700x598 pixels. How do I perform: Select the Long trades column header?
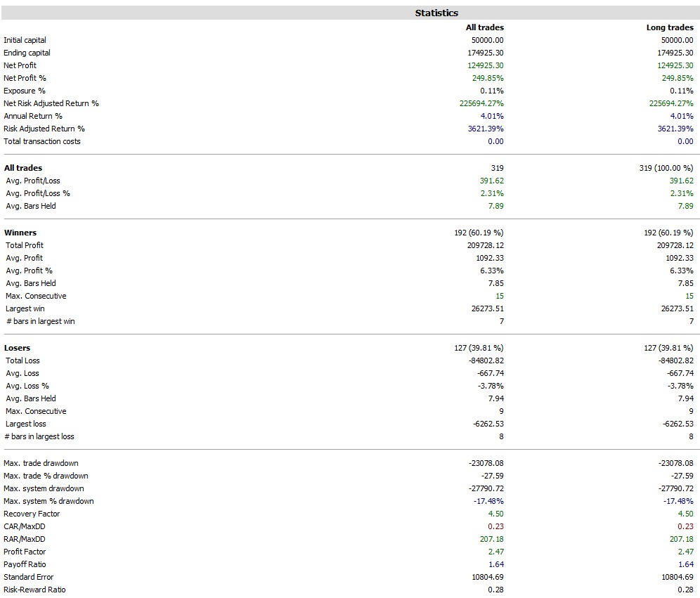coord(669,27)
